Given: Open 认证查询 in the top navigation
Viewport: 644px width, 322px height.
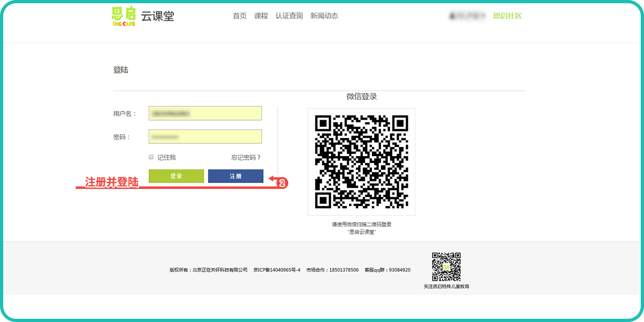Looking at the screenshot, I should point(289,16).
